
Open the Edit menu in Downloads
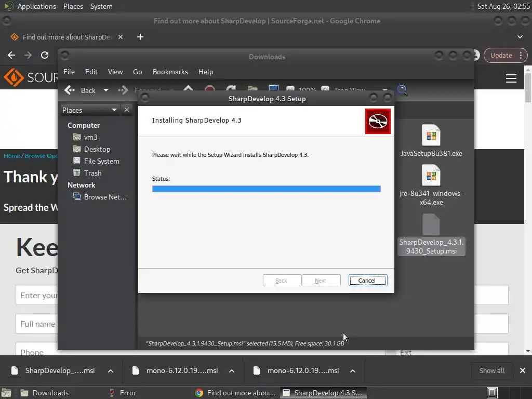coord(91,72)
